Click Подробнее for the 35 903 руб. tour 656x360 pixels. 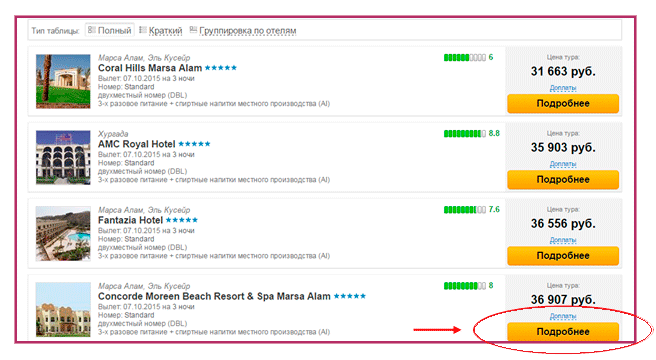(563, 180)
